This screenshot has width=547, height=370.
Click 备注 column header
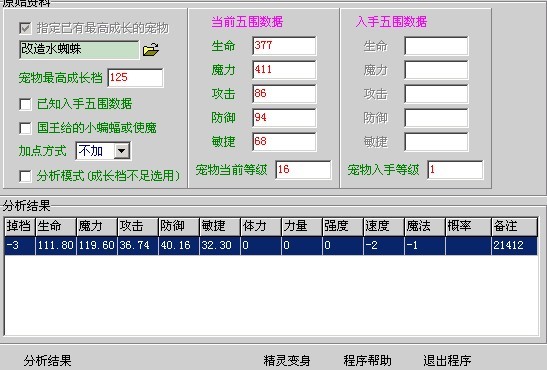(x=514, y=227)
